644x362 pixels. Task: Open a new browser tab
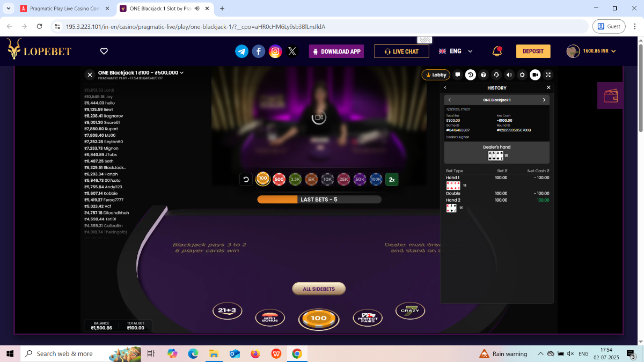pyautogui.click(x=222, y=9)
